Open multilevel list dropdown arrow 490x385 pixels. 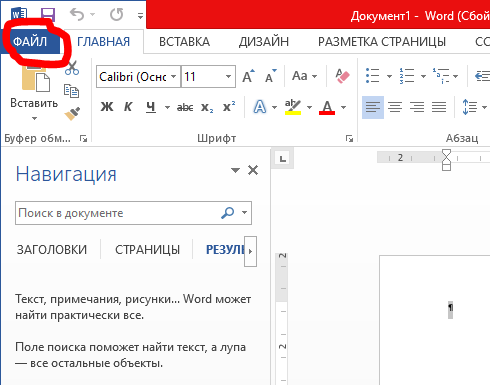(455, 76)
